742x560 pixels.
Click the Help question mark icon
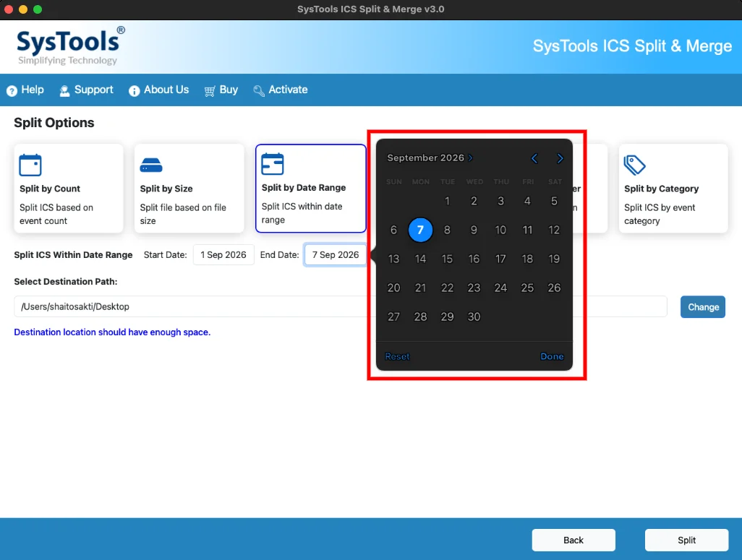[x=12, y=90]
